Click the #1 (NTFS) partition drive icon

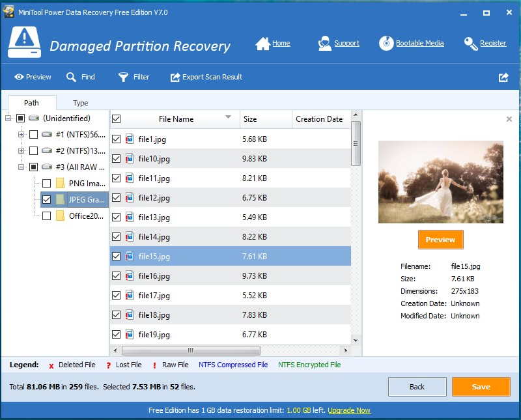47,134
